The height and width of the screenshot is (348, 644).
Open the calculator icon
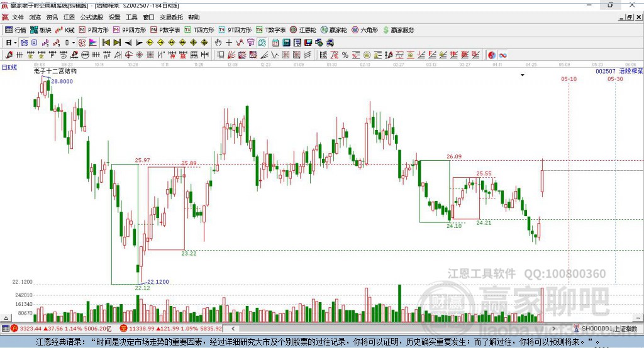click(x=286, y=43)
